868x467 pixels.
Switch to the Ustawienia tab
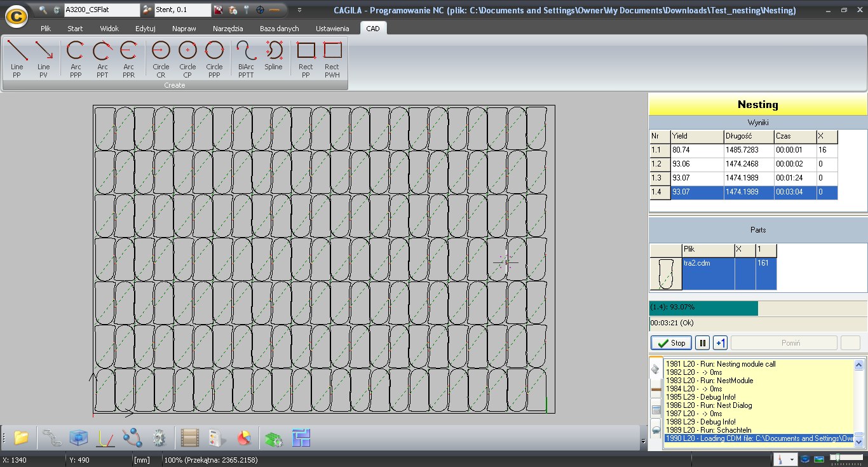coord(332,29)
